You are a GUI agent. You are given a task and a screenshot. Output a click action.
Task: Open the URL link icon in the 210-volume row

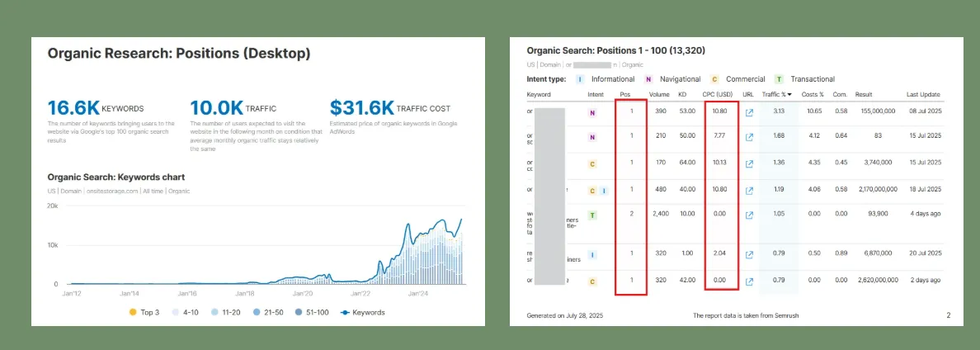click(x=749, y=138)
